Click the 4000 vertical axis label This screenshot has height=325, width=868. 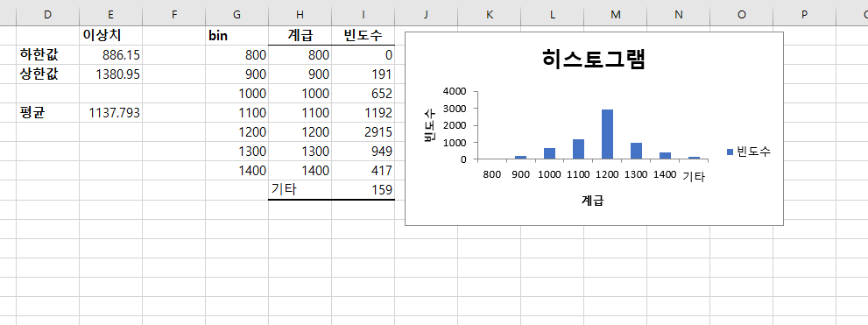[455, 91]
